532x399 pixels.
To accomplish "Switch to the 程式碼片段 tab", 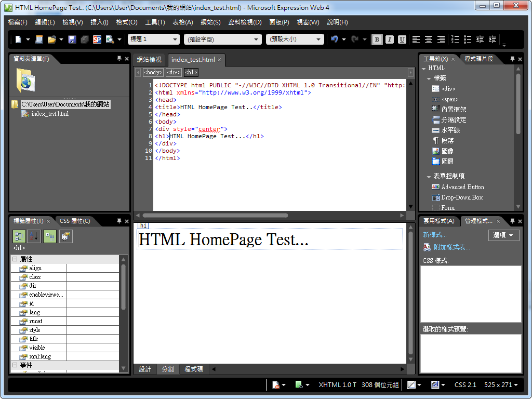I will 478,59.
